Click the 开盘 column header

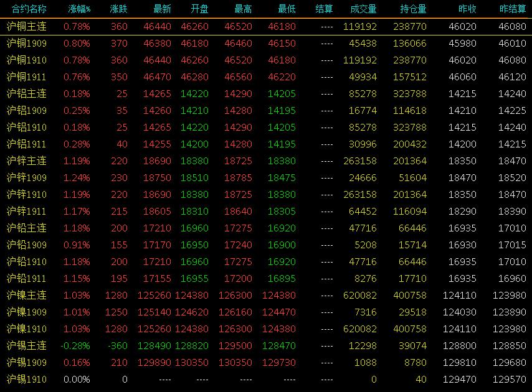click(x=199, y=9)
